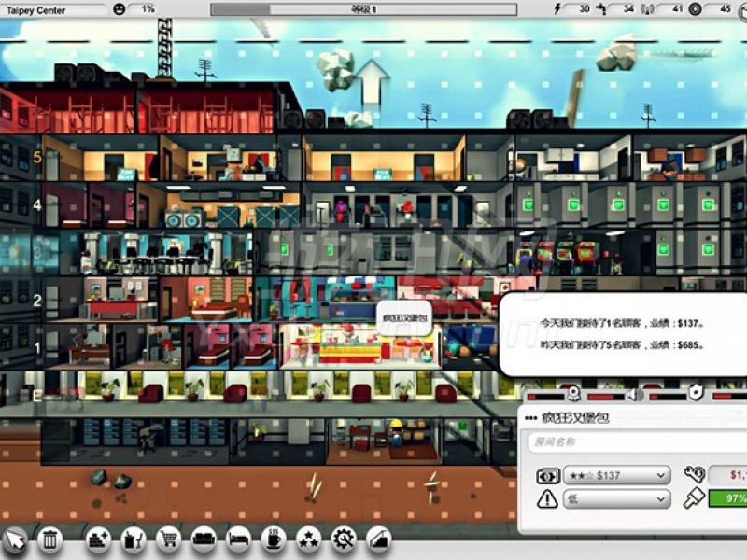Open the bed apartment category

[238, 539]
